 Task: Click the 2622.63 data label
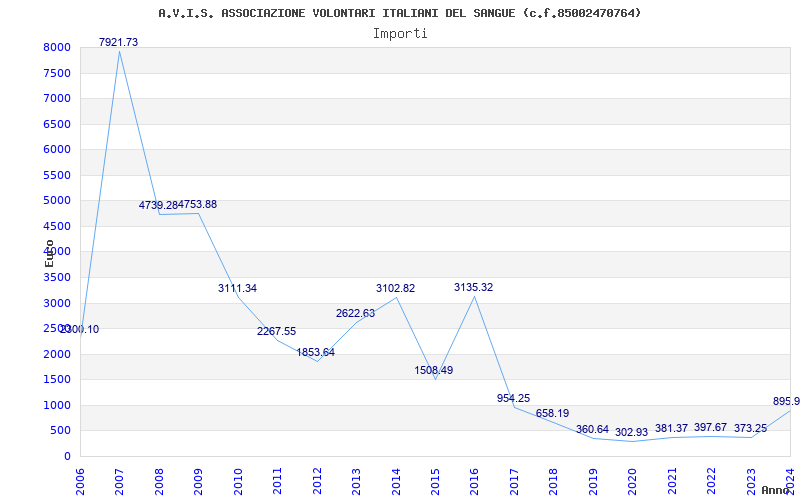[355, 313]
